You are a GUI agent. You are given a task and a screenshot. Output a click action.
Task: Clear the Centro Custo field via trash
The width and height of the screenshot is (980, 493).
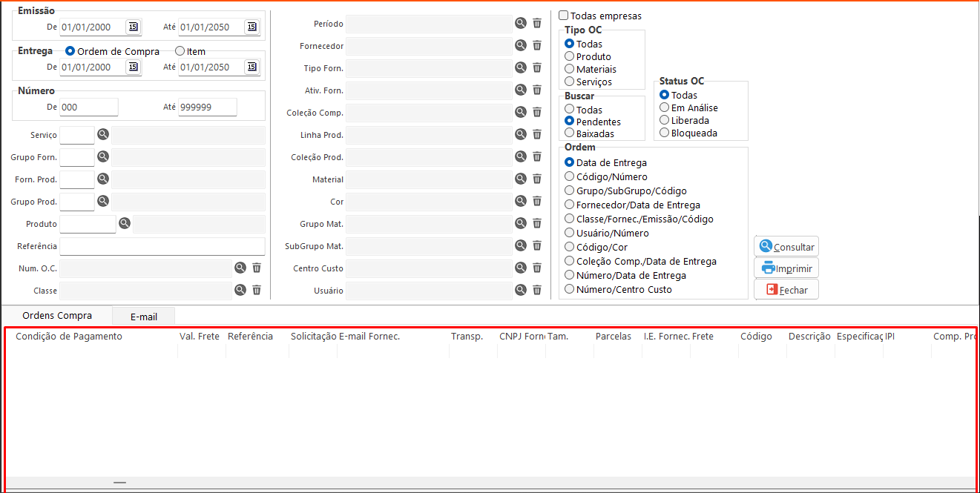point(537,268)
